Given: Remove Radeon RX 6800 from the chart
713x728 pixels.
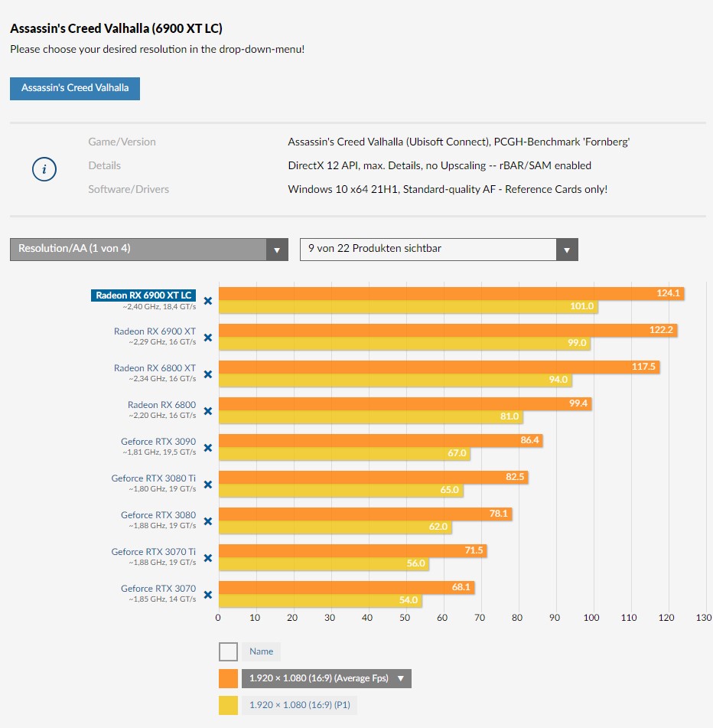Looking at the screenshot, I should [207, 411].
